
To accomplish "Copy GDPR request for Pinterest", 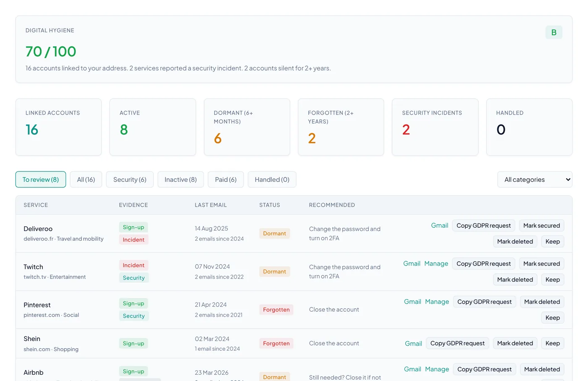I will point(485,302).
